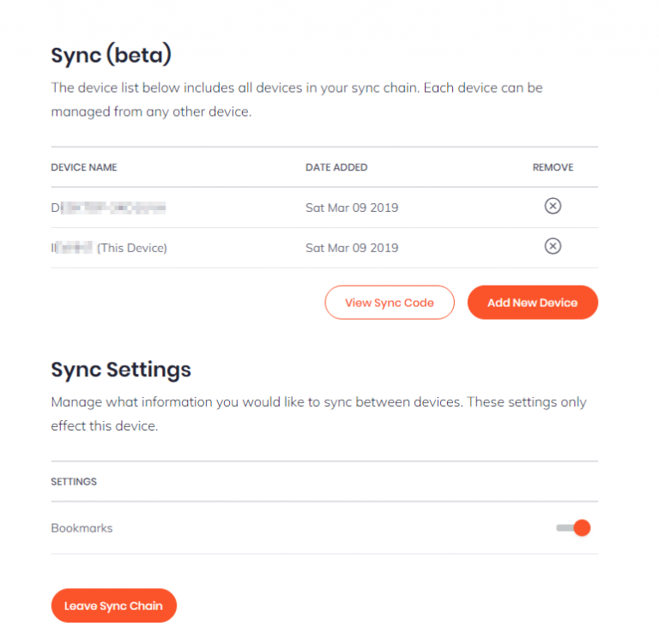Click Leave Sync Chain button
Screen dimensions: 659x644
click(x=114, y=605)
